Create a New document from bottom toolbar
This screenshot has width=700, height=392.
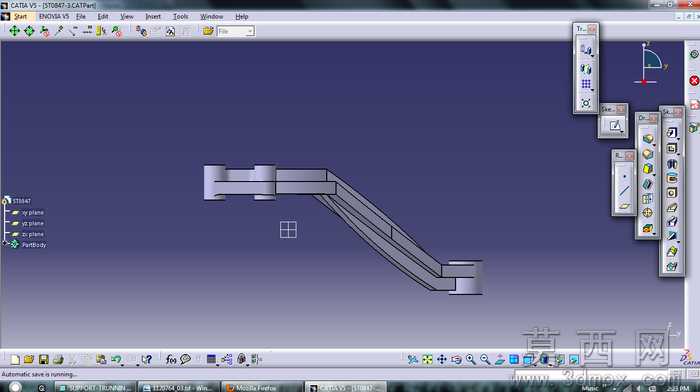[x=15, y=359]
